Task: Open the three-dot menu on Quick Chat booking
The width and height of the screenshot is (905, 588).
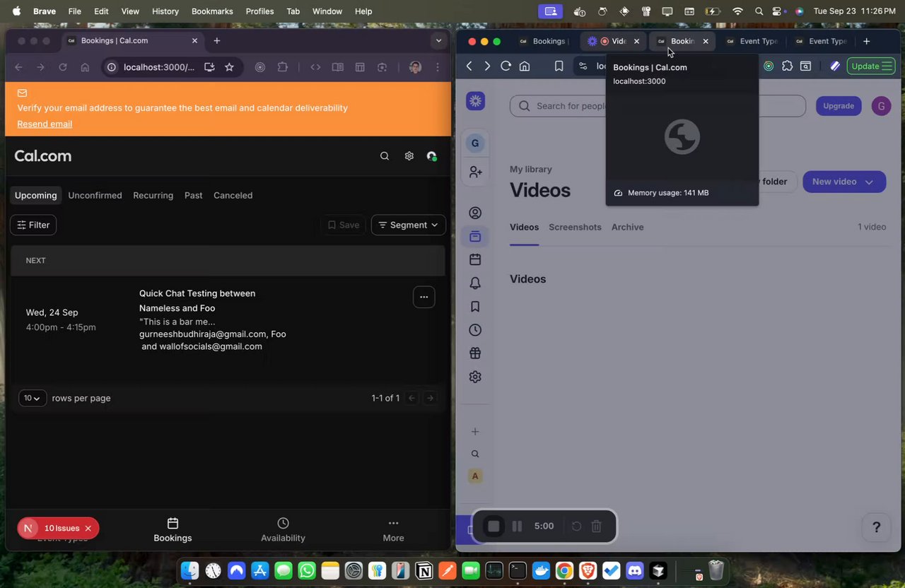Action: coord(424,297)
